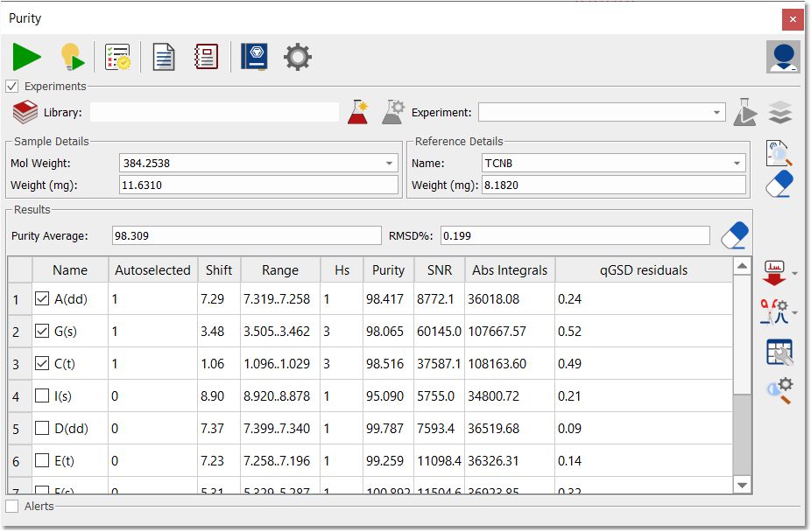Click the eraser icon beside RMSD% field
The image size is (811, 532).
735,235
